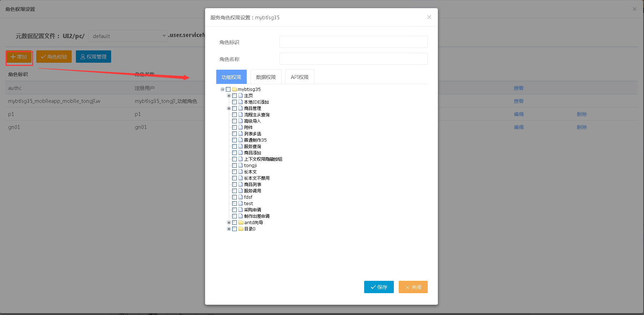This screenshot has height=315, width=644.
Task: Click the page icon beside 附件
Action: [x=241, y=128]
